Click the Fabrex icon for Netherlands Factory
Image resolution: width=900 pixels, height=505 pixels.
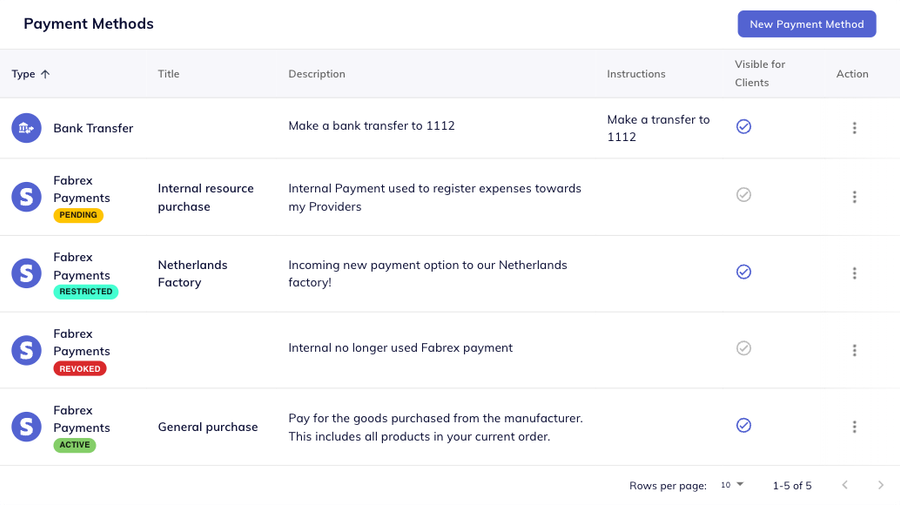click(26, 273)
